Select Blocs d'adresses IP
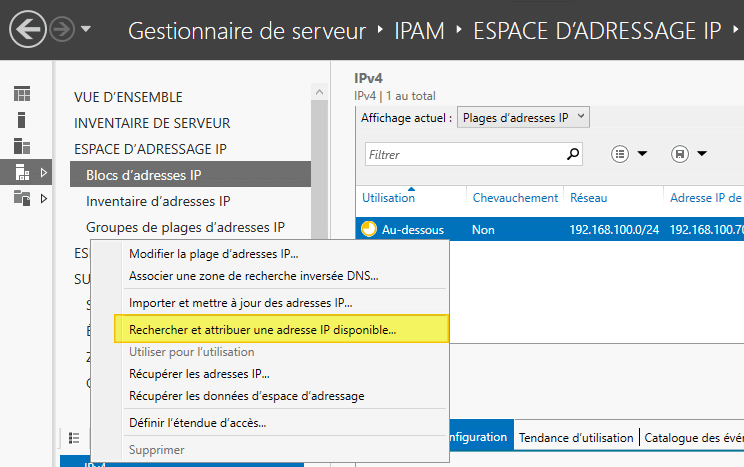This screenshot has height=467, width=744. [190, 174]
